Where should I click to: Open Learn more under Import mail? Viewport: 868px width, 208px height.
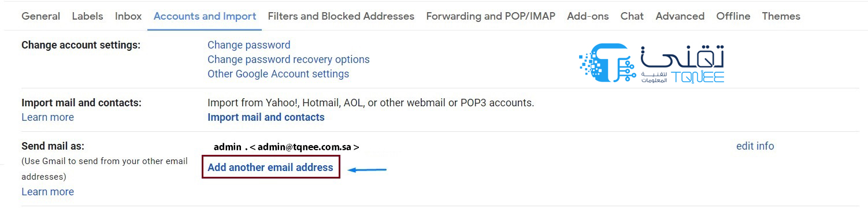tap(47, 117)
